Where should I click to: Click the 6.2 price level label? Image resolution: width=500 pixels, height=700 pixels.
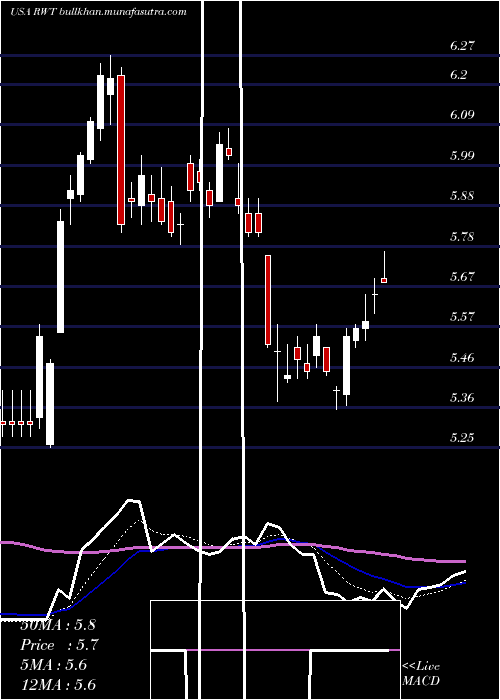click(x=458, y=75)
